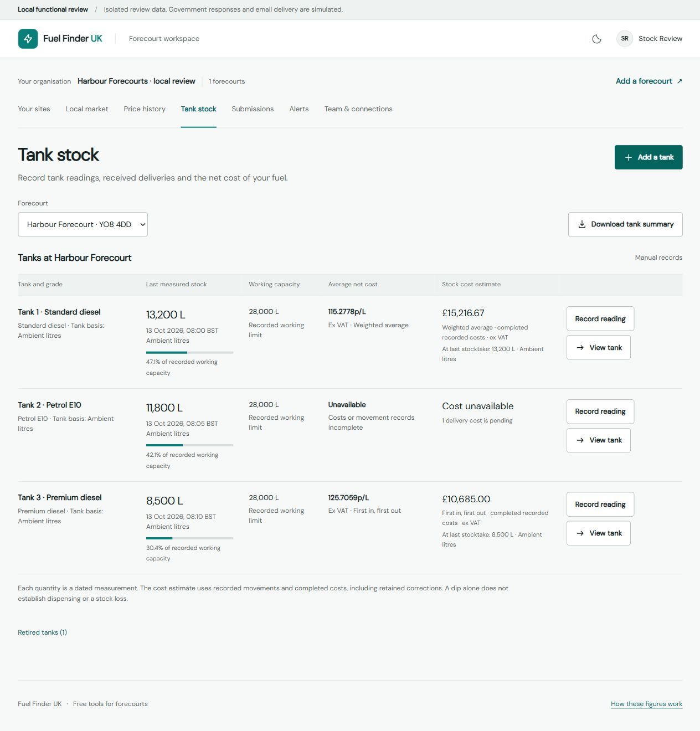Record a reading for Tank 1 Standard diesel
700x731 pixels.
pyautogui.click(x=600, y=319)
